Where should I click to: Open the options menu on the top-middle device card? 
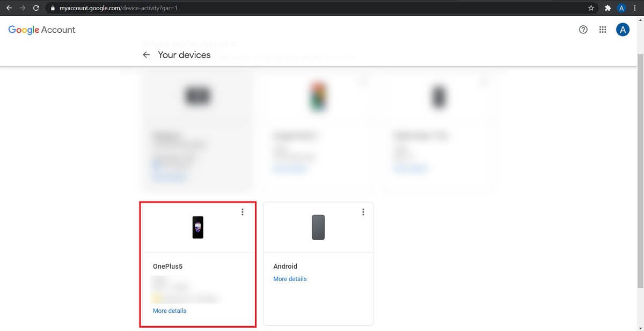pyautogui.click(x=363, y=81)
